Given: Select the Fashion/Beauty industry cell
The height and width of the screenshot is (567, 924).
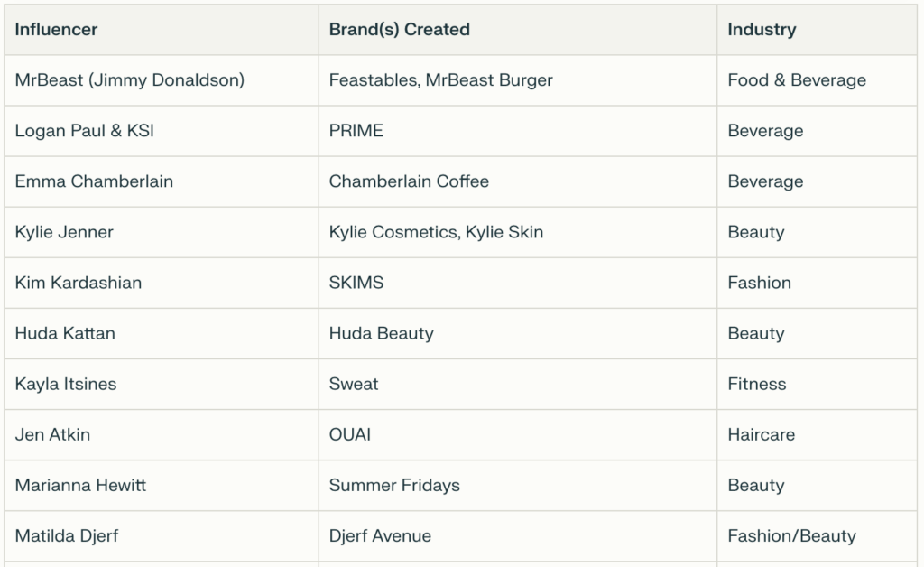Looking at the screenshot, I should [x=791, y=535].
